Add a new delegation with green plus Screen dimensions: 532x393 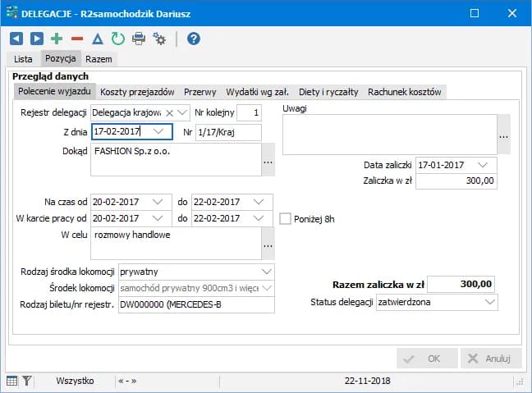point(57,38)
